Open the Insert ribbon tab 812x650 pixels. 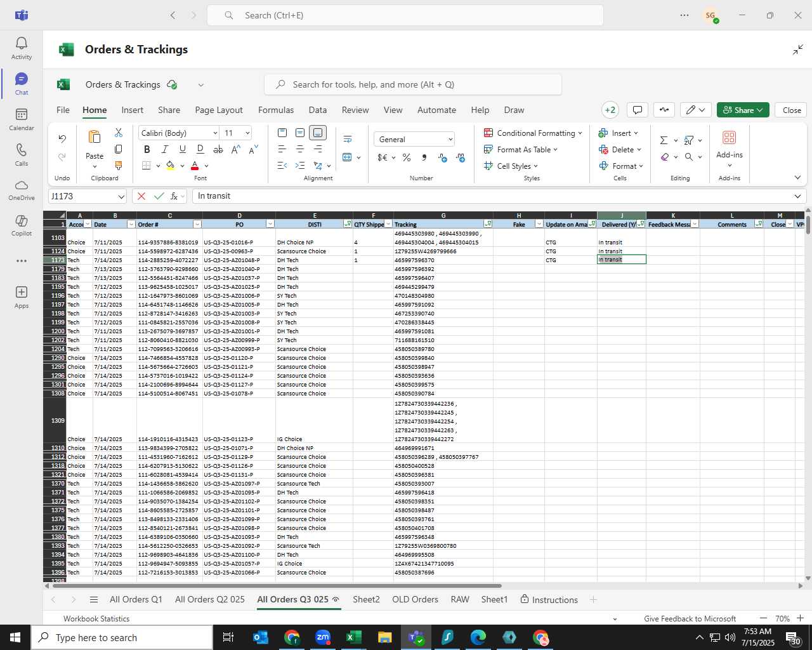tap(133, 110)
